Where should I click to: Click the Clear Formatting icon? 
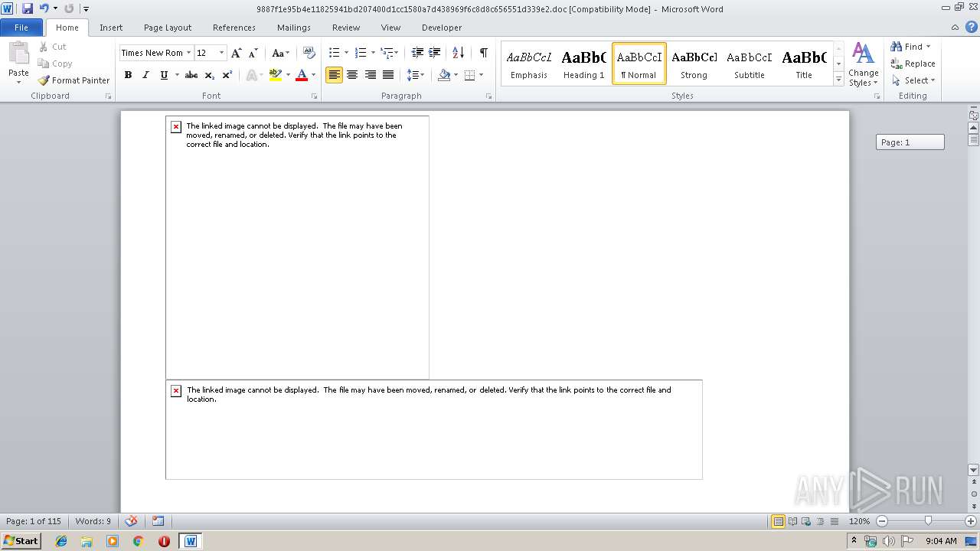tap(309, 53)
